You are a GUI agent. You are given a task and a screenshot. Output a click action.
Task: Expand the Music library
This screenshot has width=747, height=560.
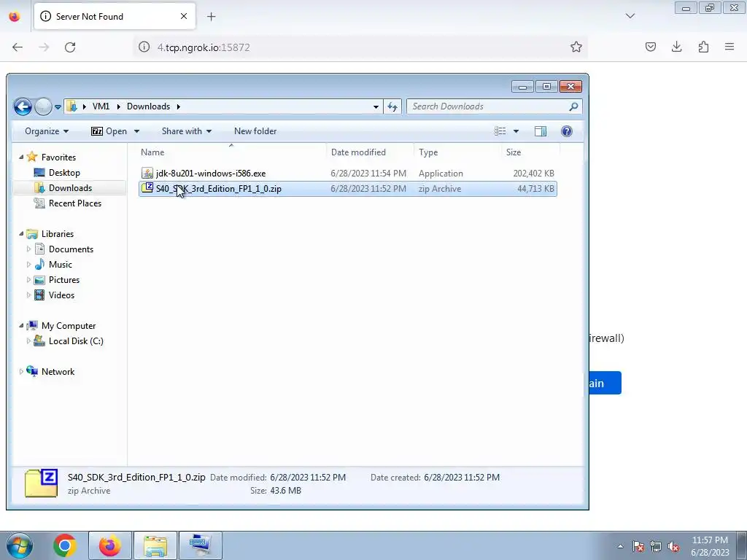28,264
